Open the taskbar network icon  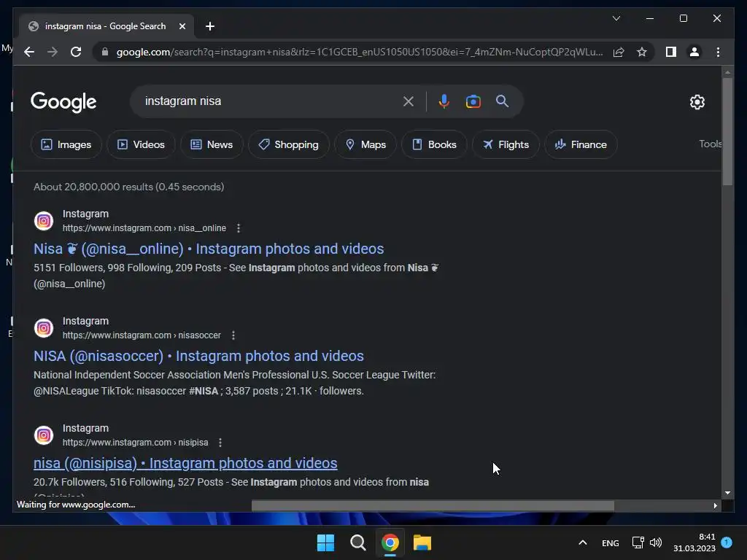(x=638, y=542)
